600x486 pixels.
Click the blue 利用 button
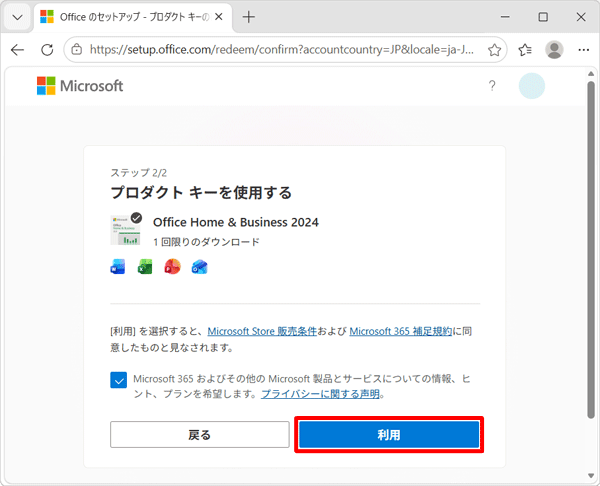(x=389, y=435)
